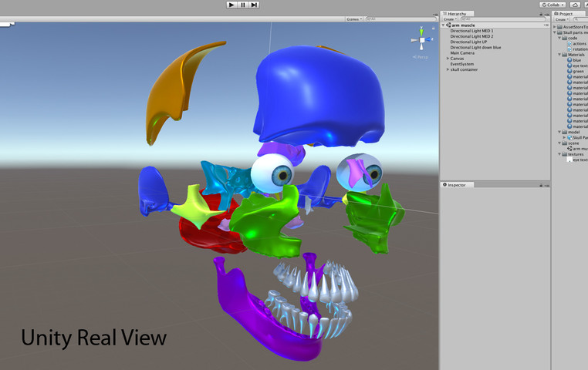Collapse the code folder

[x=559, y=39]
